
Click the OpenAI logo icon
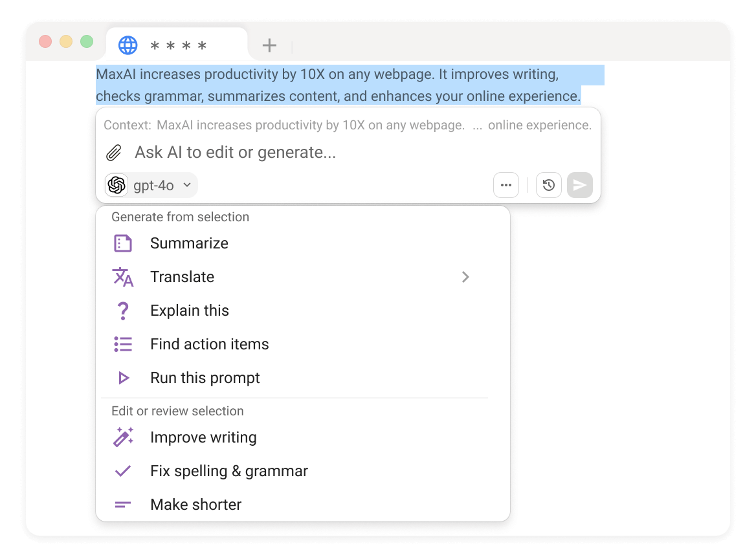[117, 185]
